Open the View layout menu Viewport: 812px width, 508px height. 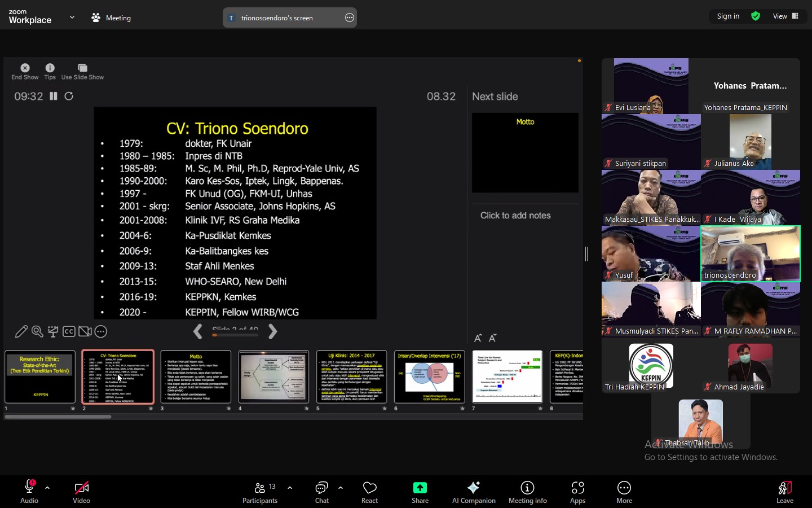[785, 16]
